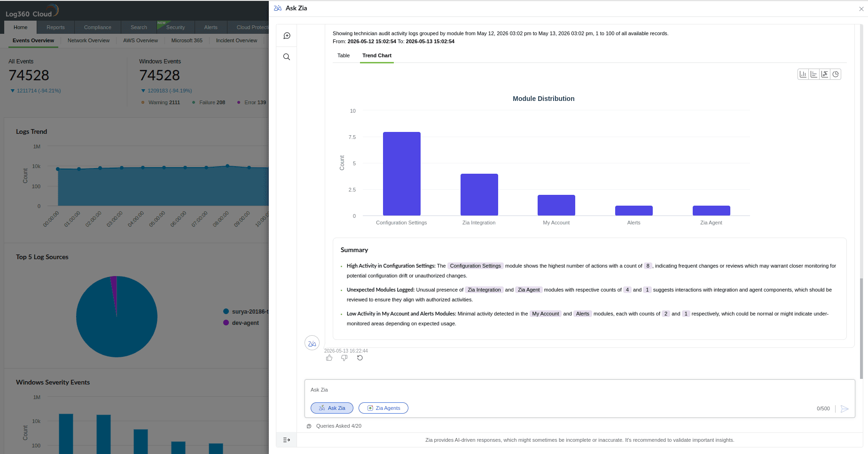Click the Zia Integration tag in summary

484,290
